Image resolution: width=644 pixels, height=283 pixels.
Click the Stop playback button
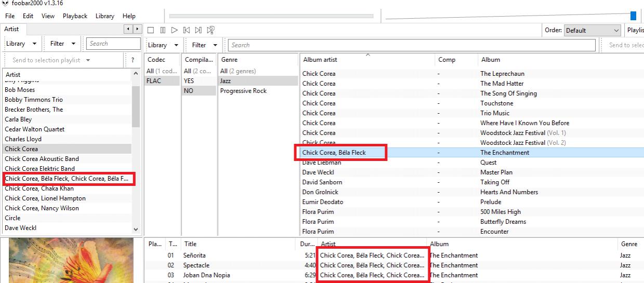[151, 31]
